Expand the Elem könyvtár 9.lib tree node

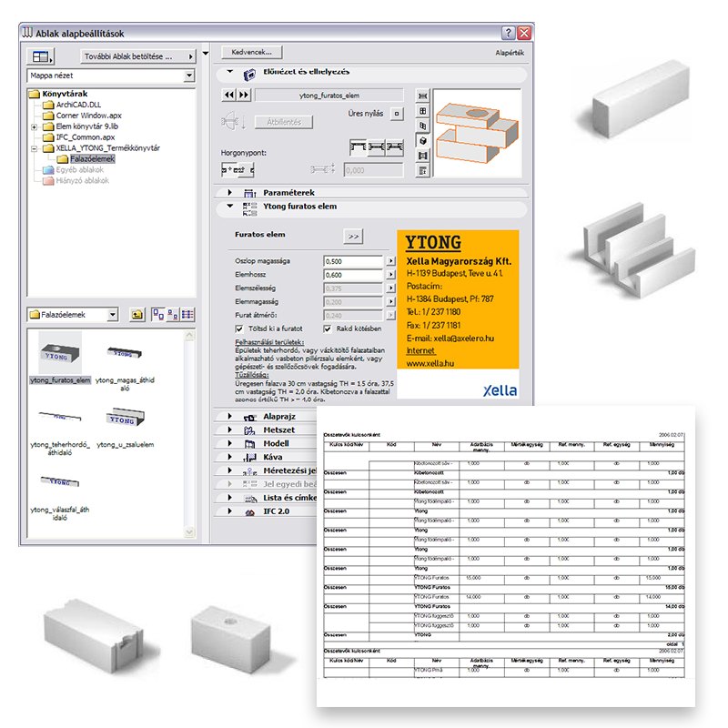[34, 126]
